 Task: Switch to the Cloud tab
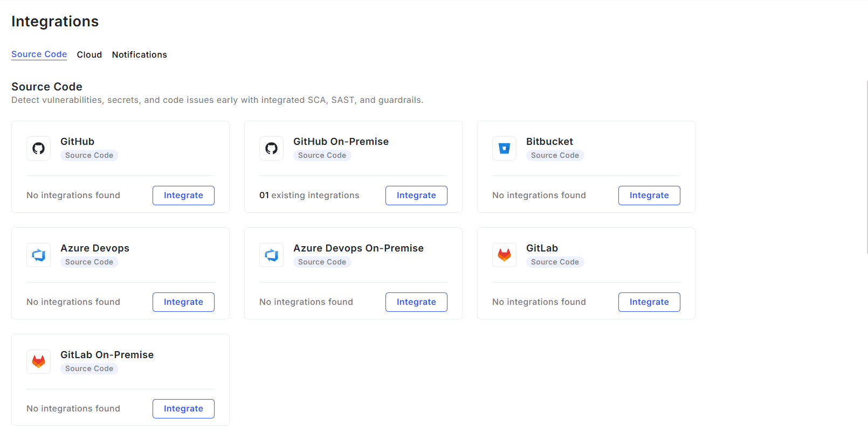89,54
